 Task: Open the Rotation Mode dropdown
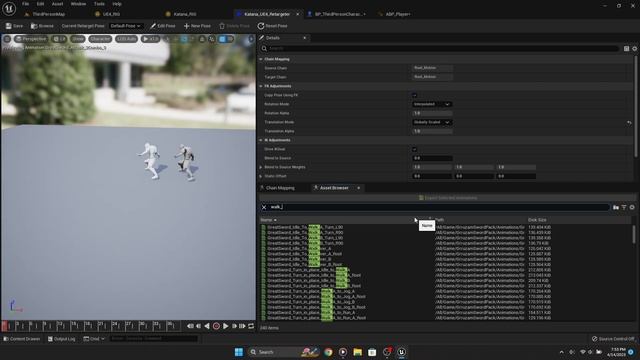click(432, 104)
